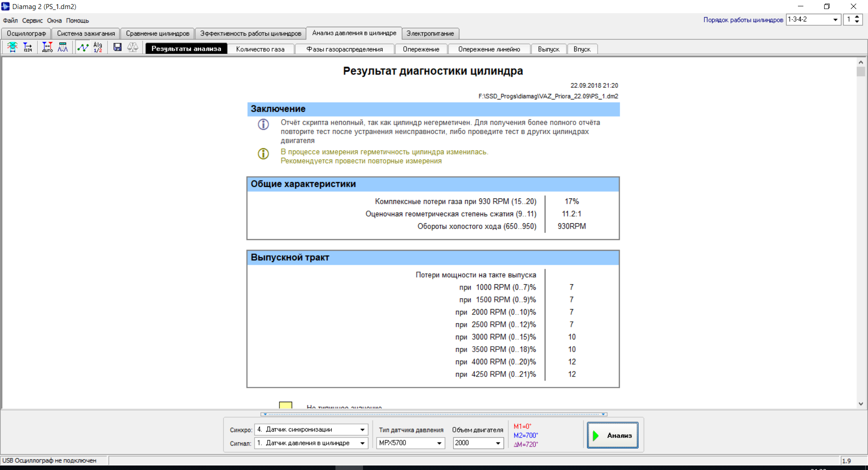Click the report scrollbar down arrow
This screenshot has width=868, height=470.
click(861, 404)
